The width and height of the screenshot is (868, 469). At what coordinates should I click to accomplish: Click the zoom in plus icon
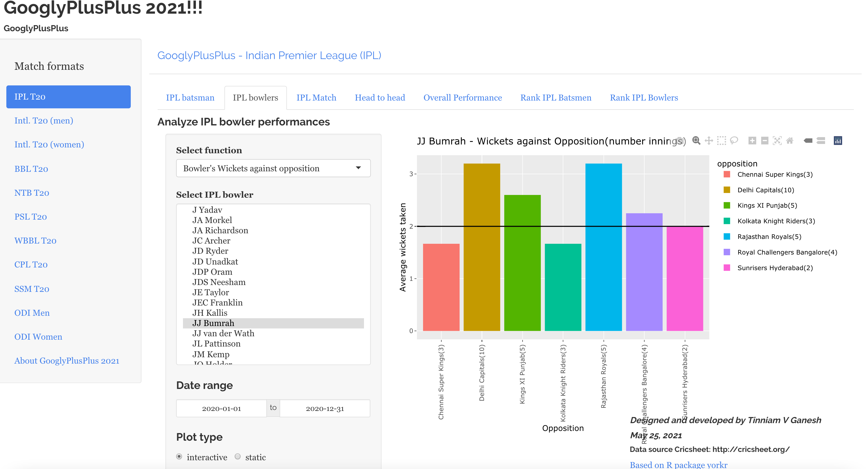click(x=752, y=141)
